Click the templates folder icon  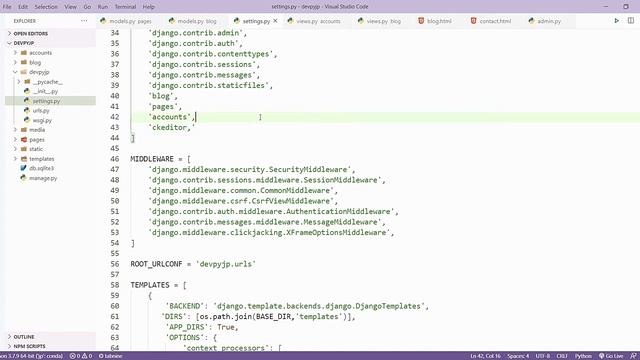point(24,159)
